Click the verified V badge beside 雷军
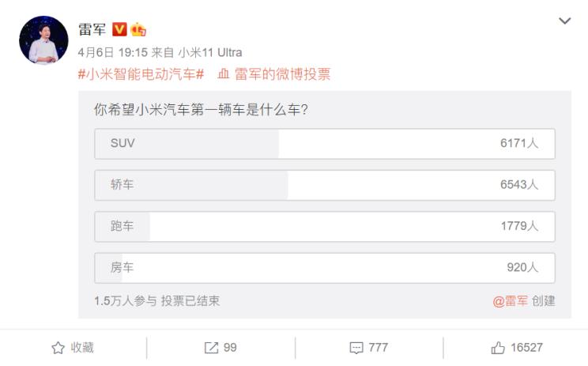The image size is (588, 366). click(119, 29)
